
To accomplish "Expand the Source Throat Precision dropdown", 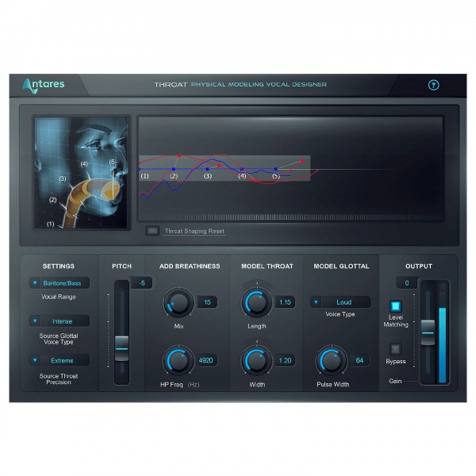I will pos(60,360).
